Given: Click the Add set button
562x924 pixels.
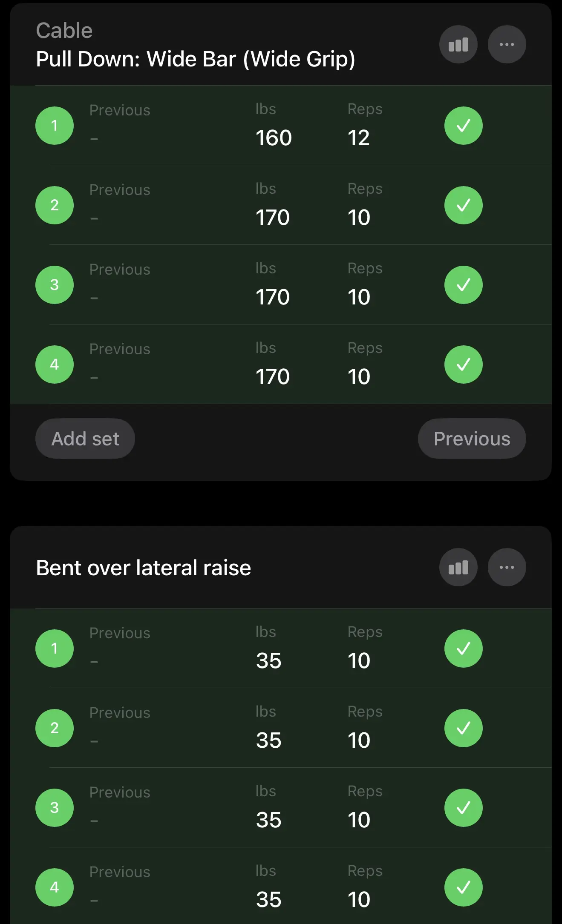Looking at the screenshot, I should 85,439.
